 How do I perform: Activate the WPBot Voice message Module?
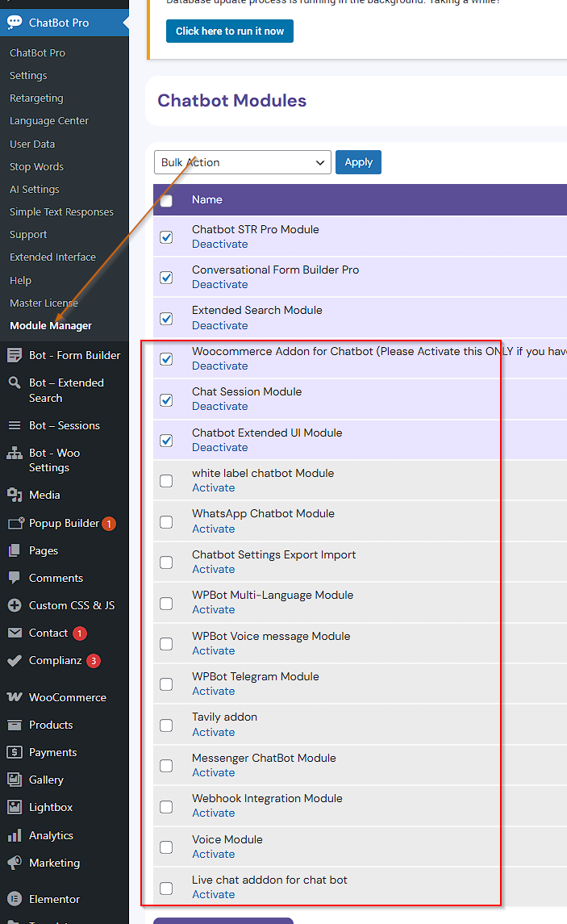213,650
